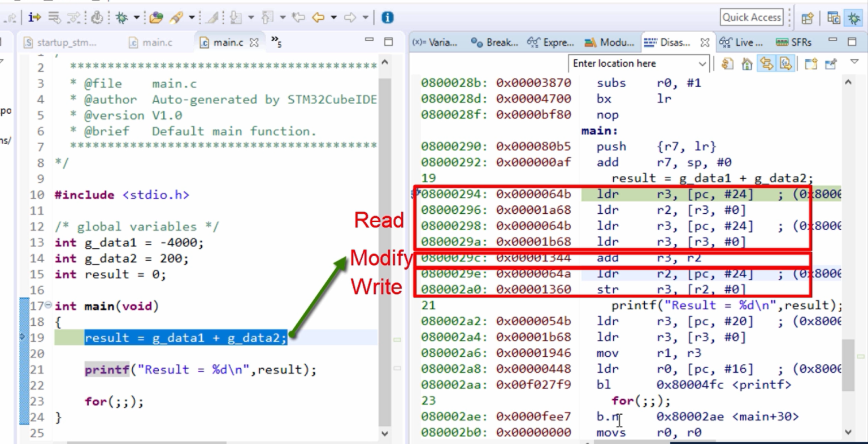Click line 15 declaring result variable
The image size is (868, 444).
[x=111, y=274]
